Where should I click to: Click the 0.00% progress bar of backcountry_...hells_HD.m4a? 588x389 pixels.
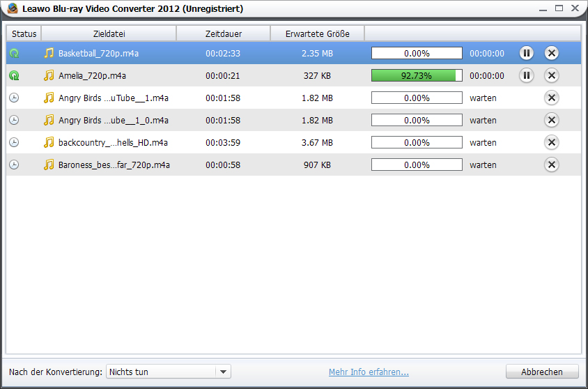click(417, 142)
